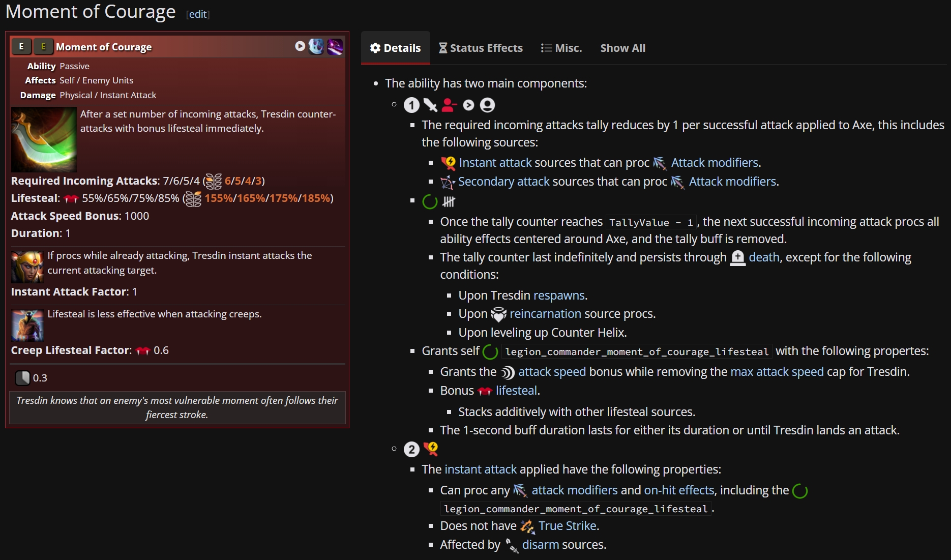Open the Instant attack link

(x=495, y=163)
